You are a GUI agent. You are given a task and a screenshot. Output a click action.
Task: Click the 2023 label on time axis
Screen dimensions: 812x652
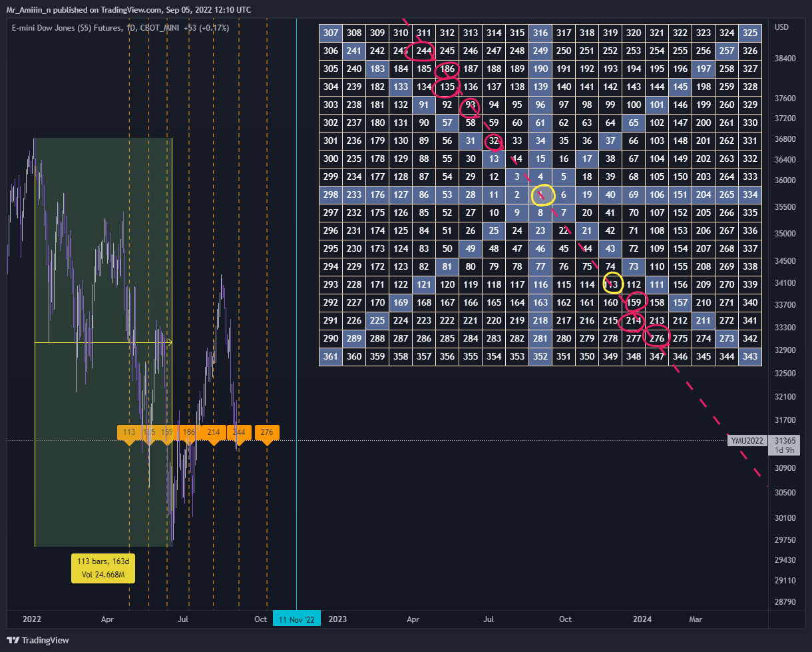338,619
